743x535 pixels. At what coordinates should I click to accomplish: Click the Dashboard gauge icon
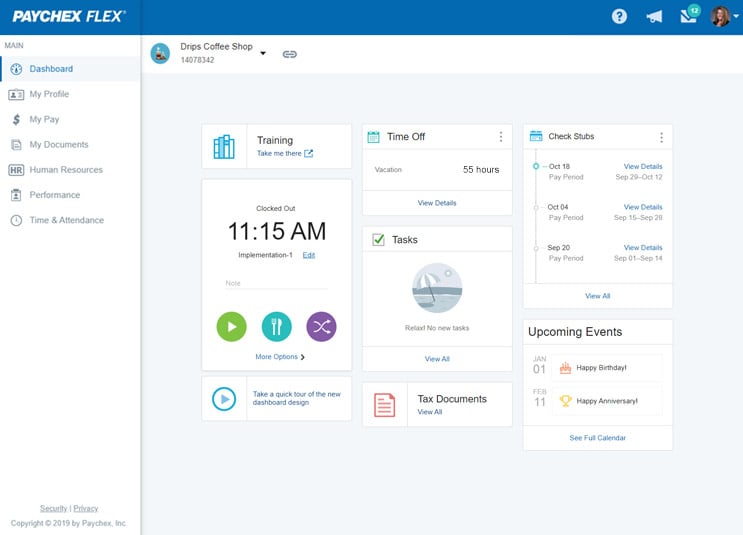(16, 69)
